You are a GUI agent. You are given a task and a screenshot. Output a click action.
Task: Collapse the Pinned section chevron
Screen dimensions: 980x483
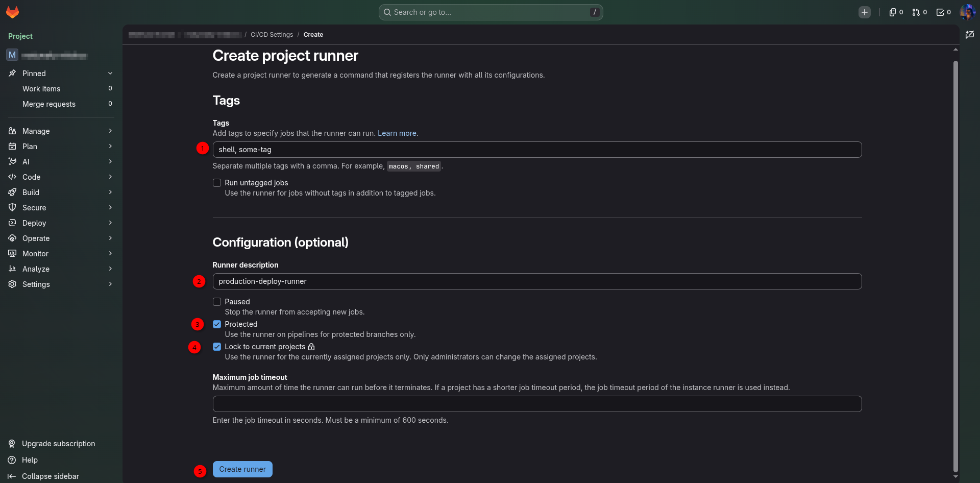[110, 74]
